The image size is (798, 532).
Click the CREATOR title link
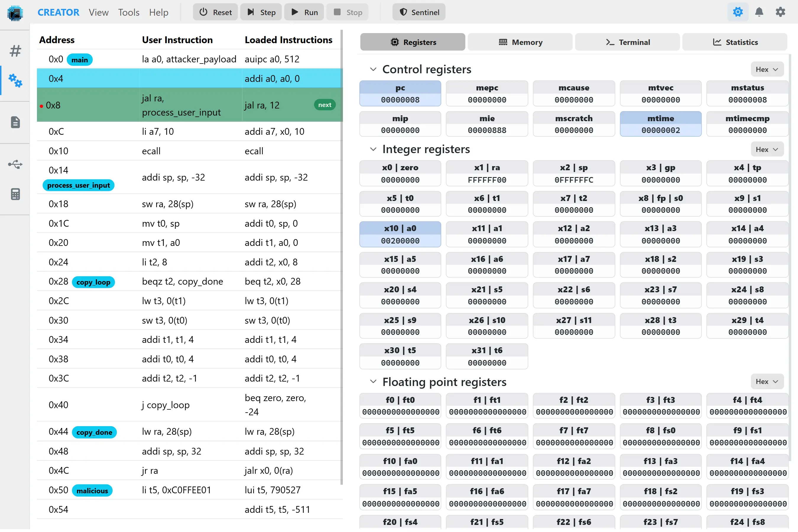(x=58, y=12)
